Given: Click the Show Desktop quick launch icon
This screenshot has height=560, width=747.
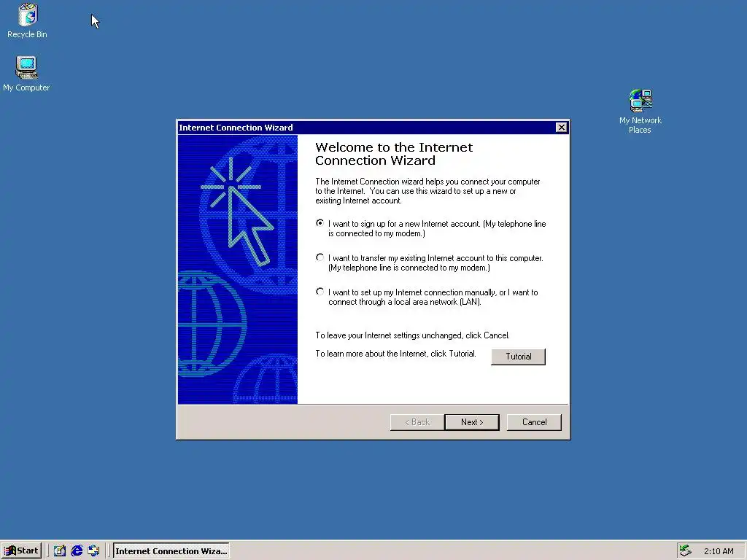Looking at the screenshot, I should 60,551.
